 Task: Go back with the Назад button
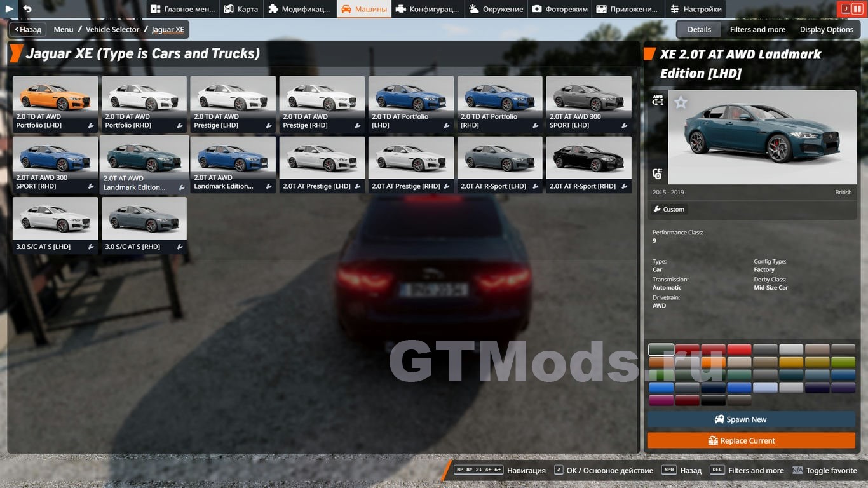click(x=28, y=29)
